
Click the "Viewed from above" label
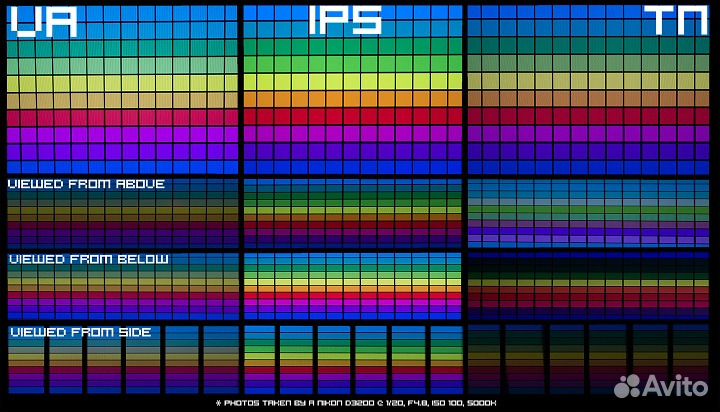[x=86, y=184]
